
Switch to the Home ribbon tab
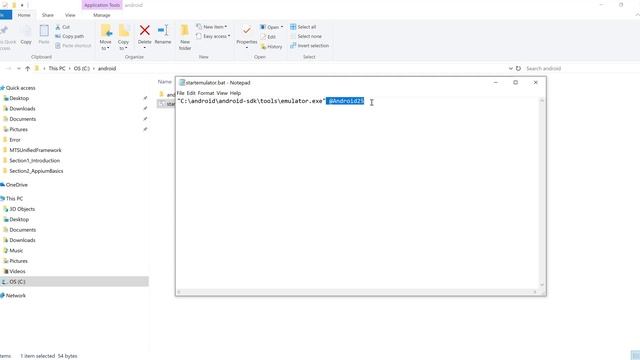click(x=24, y=15)
